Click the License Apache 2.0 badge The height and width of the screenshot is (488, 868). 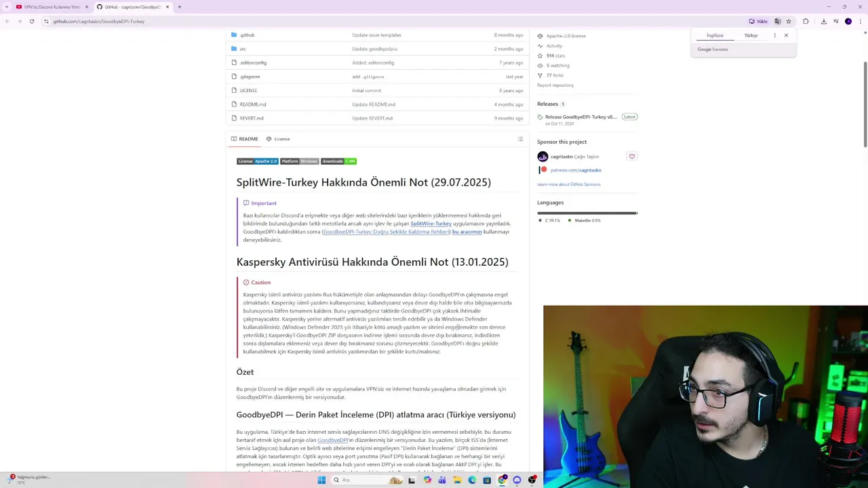pyautogui.click(x=257, y=161)
